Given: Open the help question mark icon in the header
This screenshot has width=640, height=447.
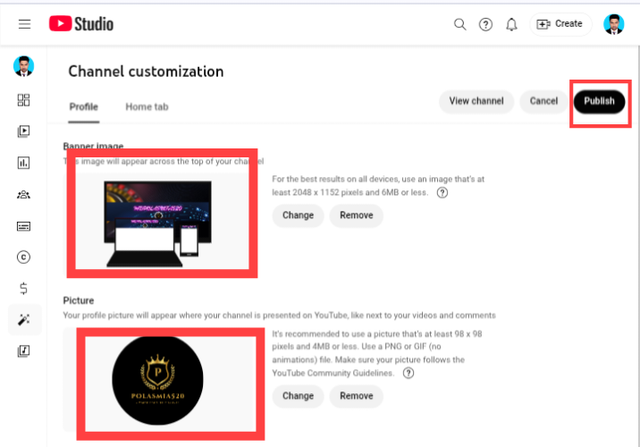Looking at the screenshot, I should 486,24.
